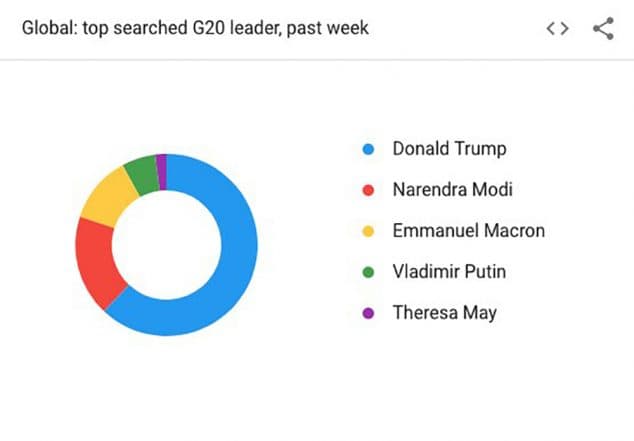Click the red Modi donut segment
Image resolution: width=634 pixels, height=441 pixels.
pyautogui.click(x=96, y=261)
